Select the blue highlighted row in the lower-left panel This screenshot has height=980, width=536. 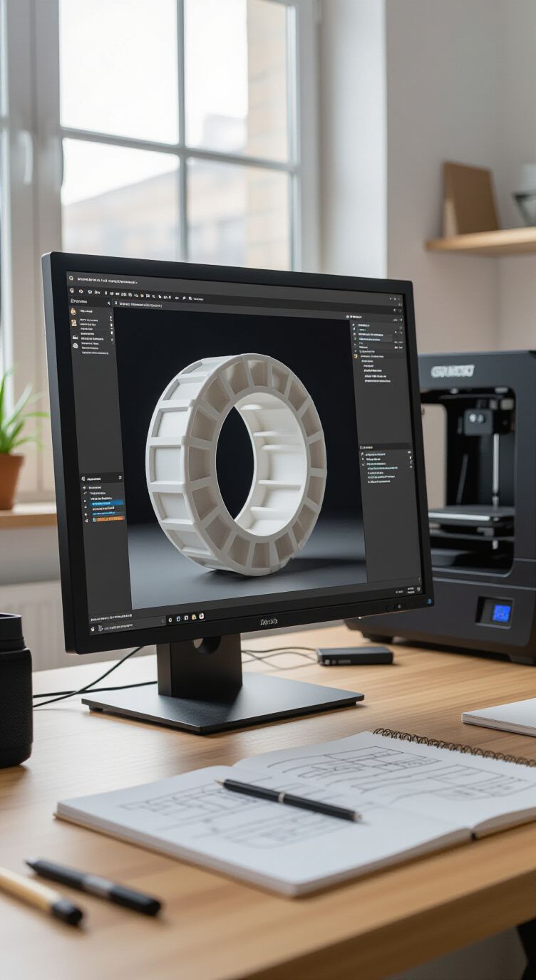click(x=107, y=503)
